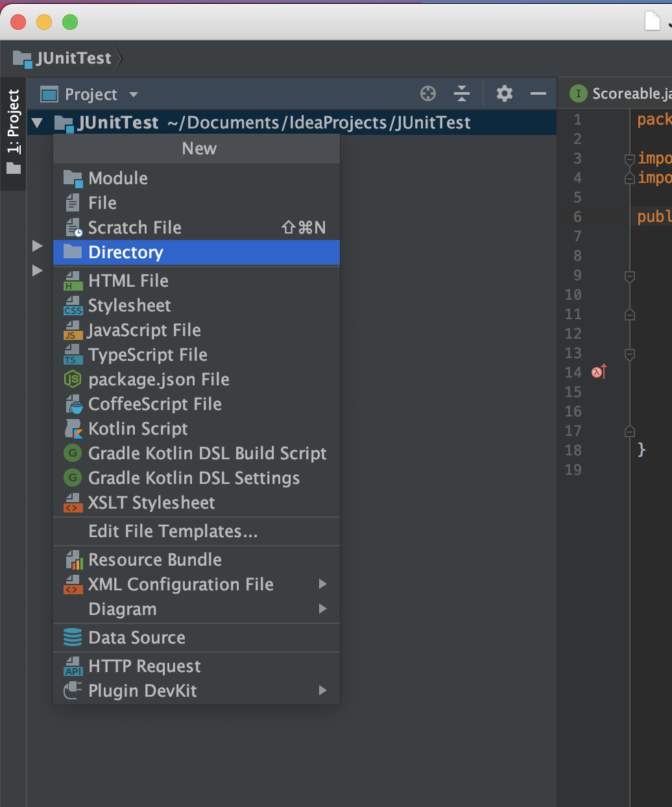
Task: Click the HTTP Request API icon
Action: [x=73, y=666]
